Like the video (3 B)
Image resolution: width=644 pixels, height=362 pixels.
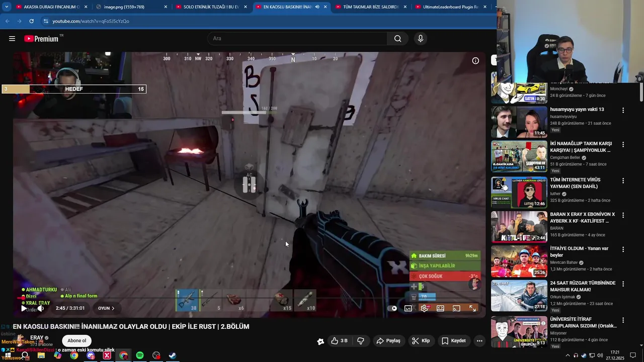[340, 341]
